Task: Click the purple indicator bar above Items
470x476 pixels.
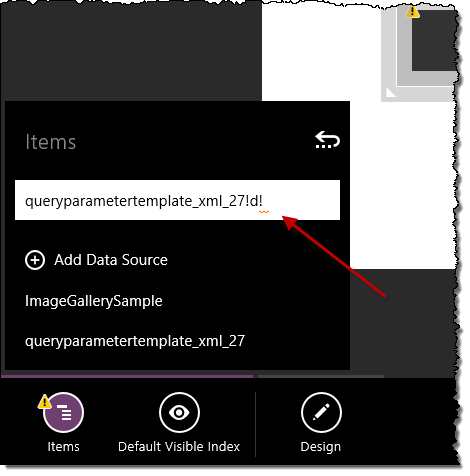Action: pyautogui.click(x=127, y=376)
